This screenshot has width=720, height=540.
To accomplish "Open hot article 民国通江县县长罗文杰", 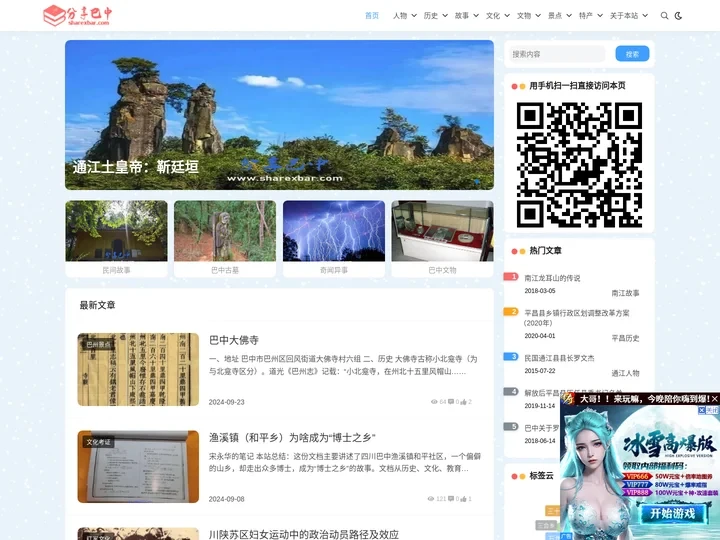I will [559, 358].
